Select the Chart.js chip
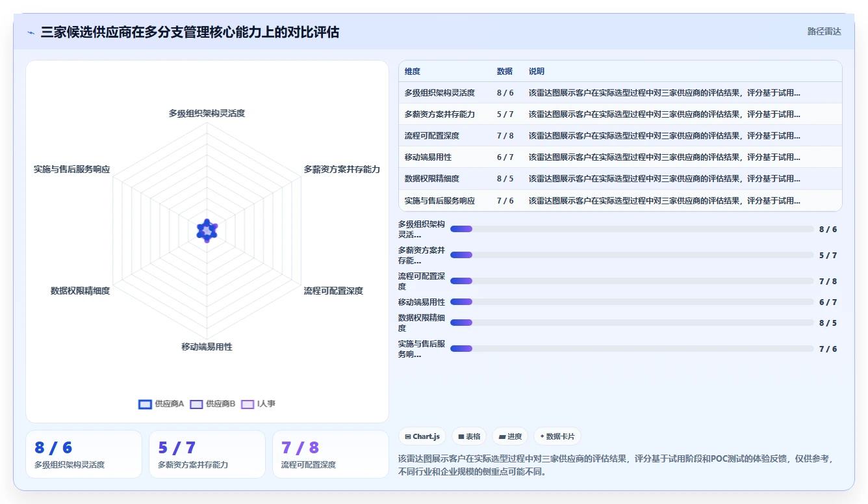Viewport: 868px width, 504px height. [422, 436]
